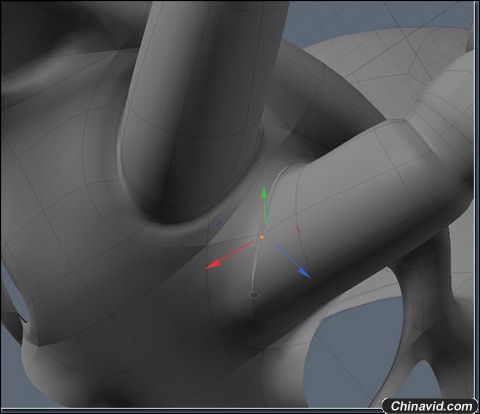Click the small faint blue gizmo handle
The image size is (480, 414).
(219, 222)
